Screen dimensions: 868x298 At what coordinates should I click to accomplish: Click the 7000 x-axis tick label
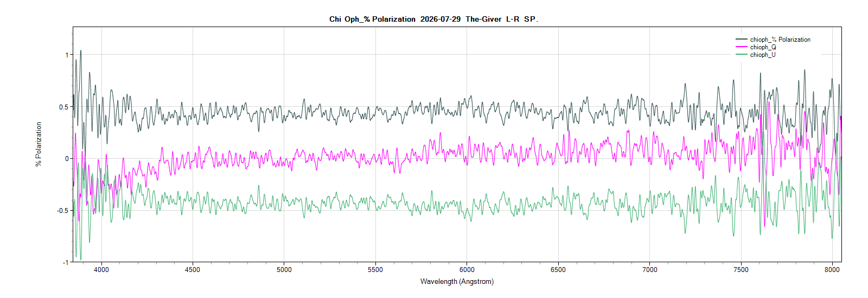pyautogui.click(x=650, y=270)
